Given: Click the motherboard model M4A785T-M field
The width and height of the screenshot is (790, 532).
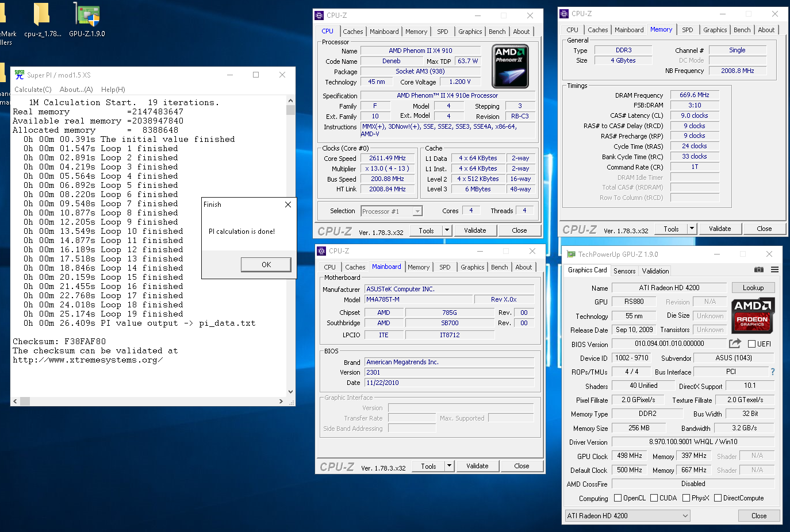Looking at the screenshot, I should tap(418, 299).
